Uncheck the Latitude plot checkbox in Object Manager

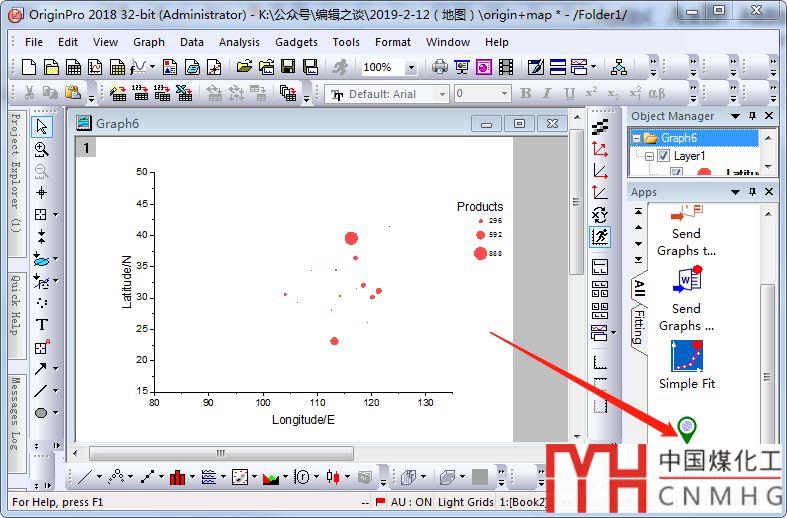tap(677, 172)
